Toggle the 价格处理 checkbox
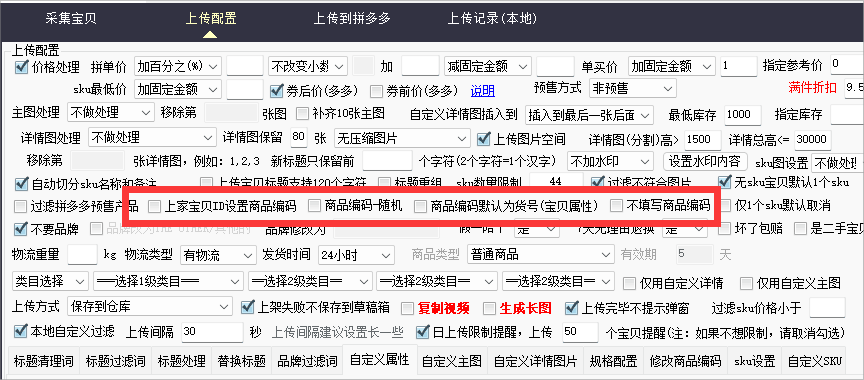Viewport: 864px width, 380px height. pos(21,67)
